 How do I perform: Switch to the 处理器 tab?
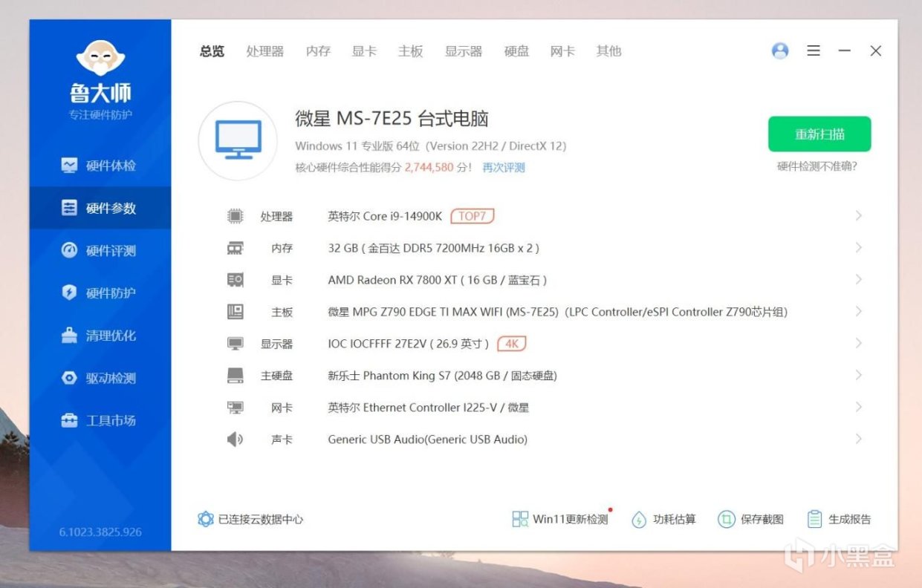265,51
